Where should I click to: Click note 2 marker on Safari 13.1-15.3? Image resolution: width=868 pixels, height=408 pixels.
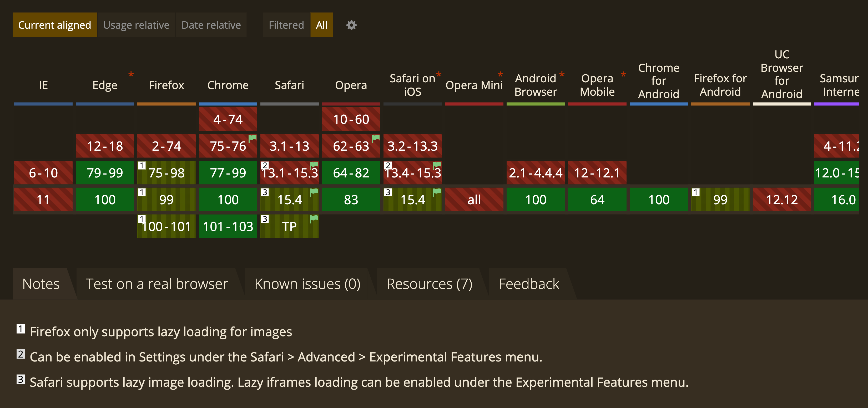pyautogui.click(x=265, y=165)
